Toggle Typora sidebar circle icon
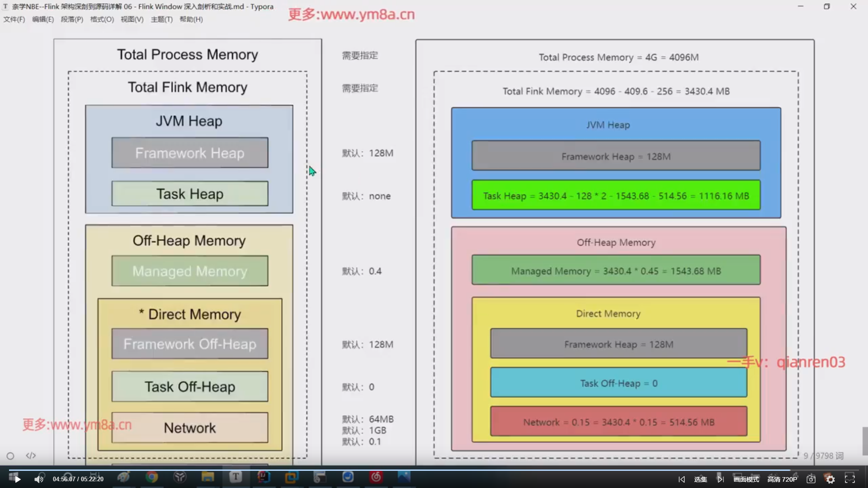The height and width of the screenshot is (488, 868). pyautogui.click(x=10, y=456)
